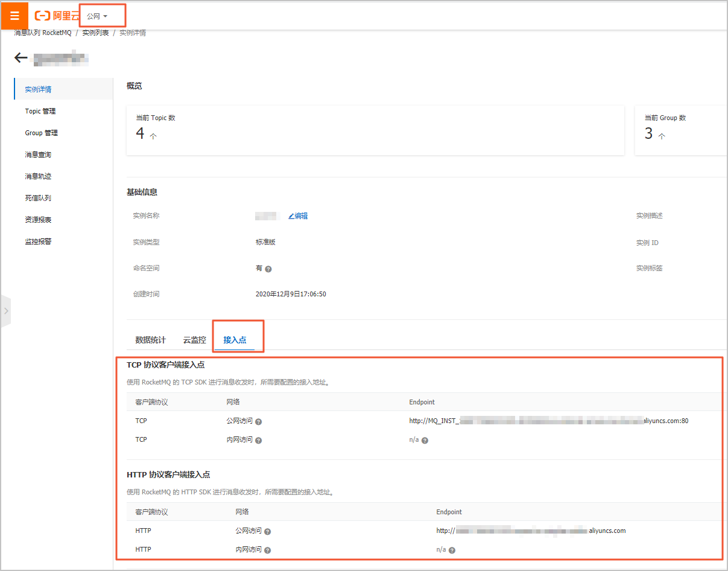Click help icon next to HTTP 内网访问
728x571 pixels.
pos(267,550)
